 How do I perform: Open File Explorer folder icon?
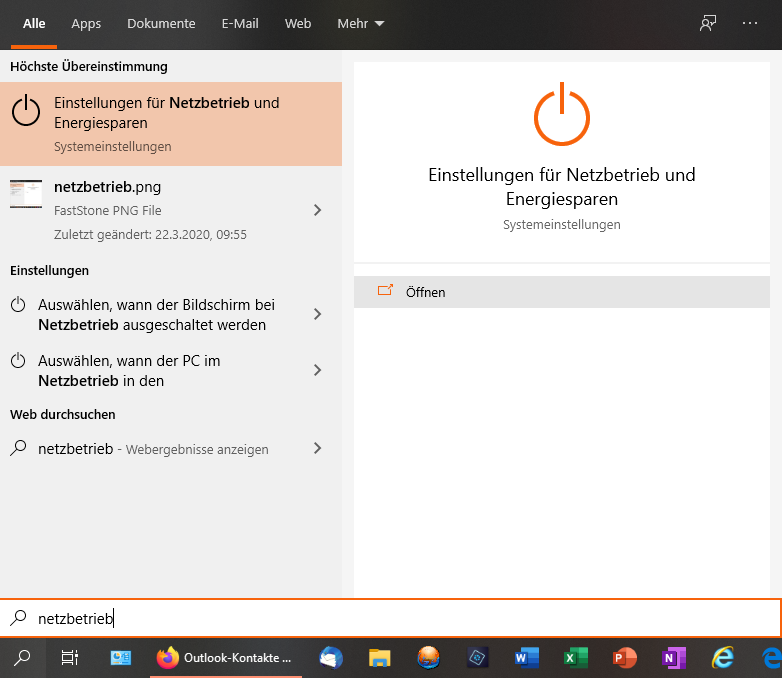[x=379, y=657]
